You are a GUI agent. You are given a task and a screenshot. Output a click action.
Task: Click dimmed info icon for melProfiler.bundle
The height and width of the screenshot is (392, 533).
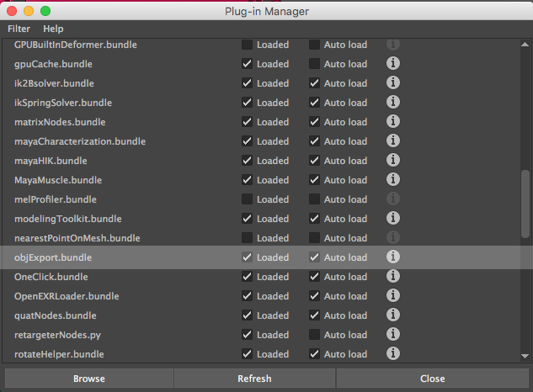click(393, 199)
